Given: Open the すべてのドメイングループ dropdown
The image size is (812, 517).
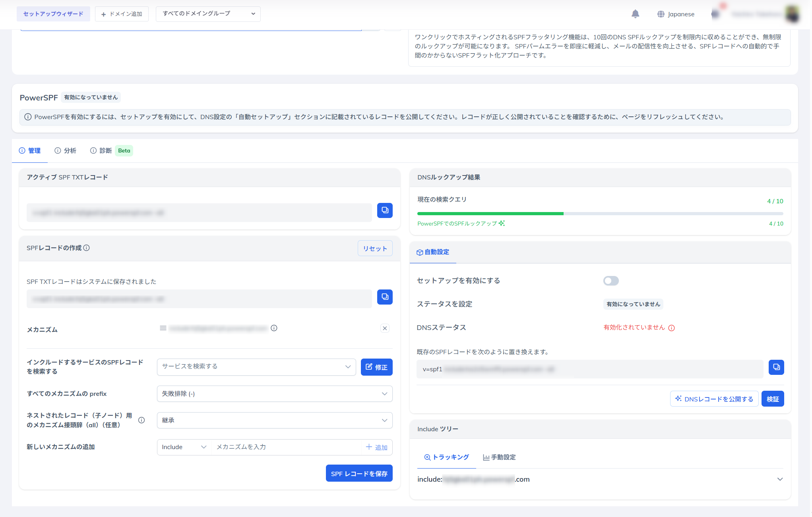Looking at the screenshot, I should point(208,14).
